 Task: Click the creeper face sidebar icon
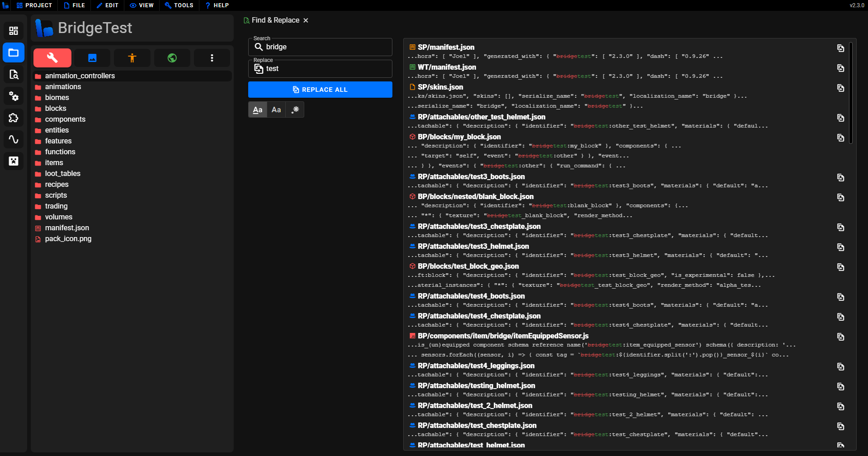coord(14,161)
